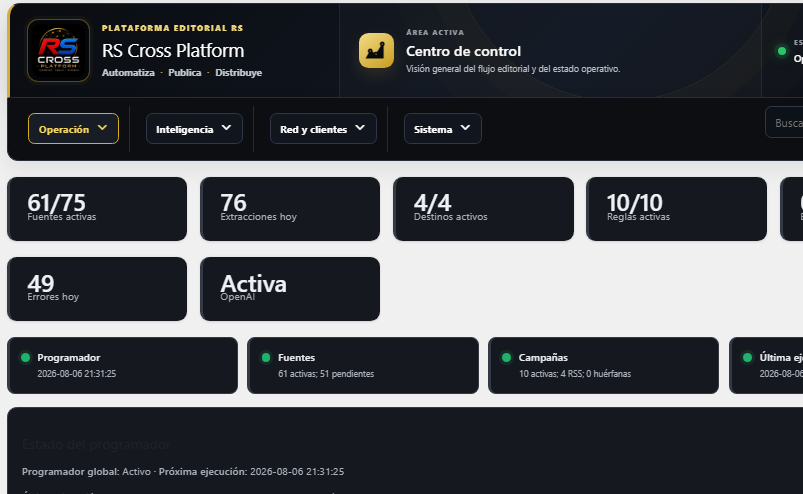The width and height of the screenshot is (803, 494).
Task: Click the Campañas status card
Action: coord(603,366)
